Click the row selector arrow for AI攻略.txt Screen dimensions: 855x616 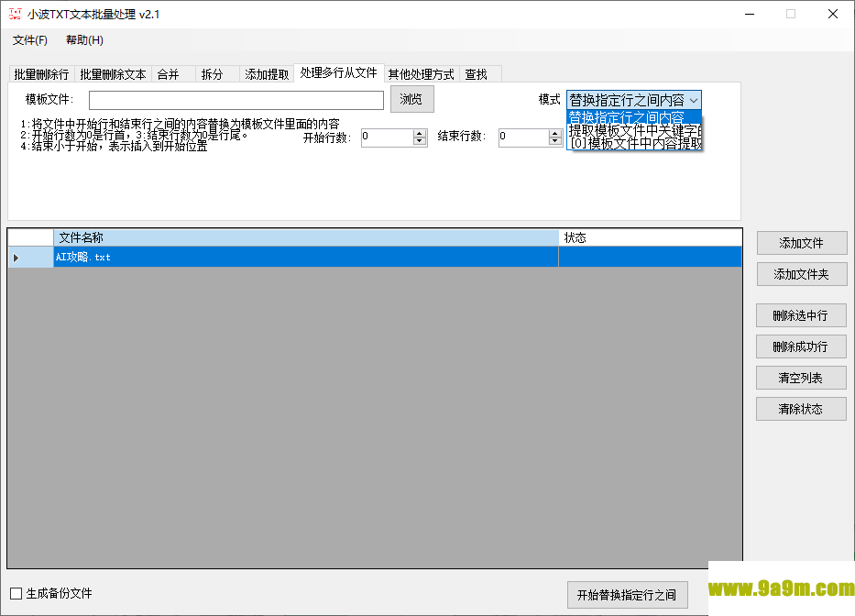(30, 257)
